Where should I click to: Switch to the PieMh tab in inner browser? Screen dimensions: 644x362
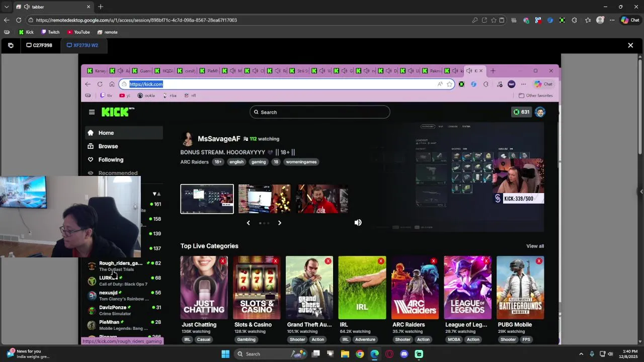[x=209, y=71]
